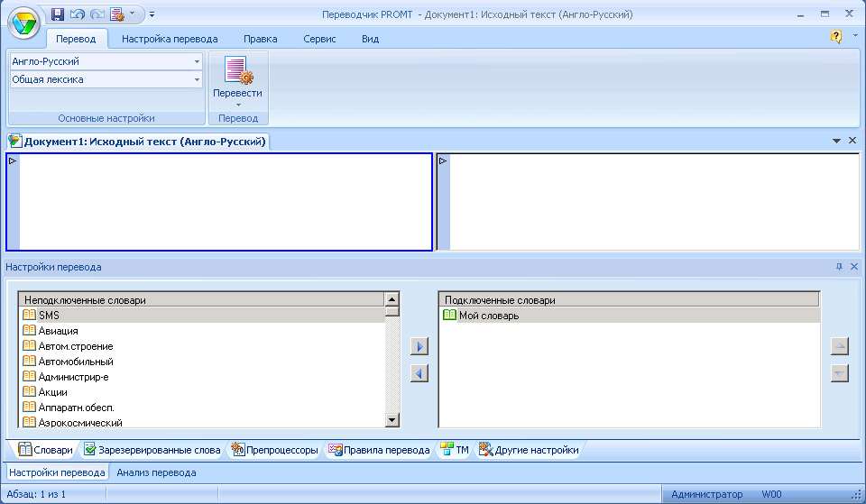Screen dimensions: 866x504
Task: Expand the Англо-Русский language pair dropdown
Action: [197, 61]
